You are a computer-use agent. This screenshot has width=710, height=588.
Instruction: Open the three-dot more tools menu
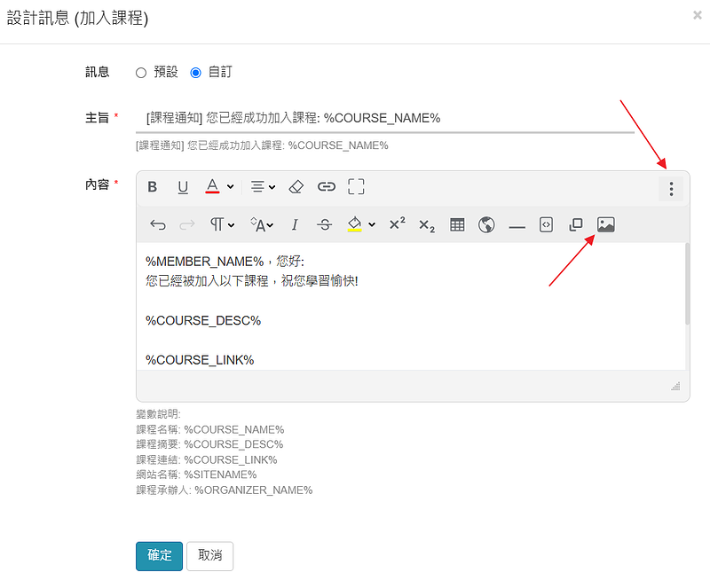coord(671,188)
